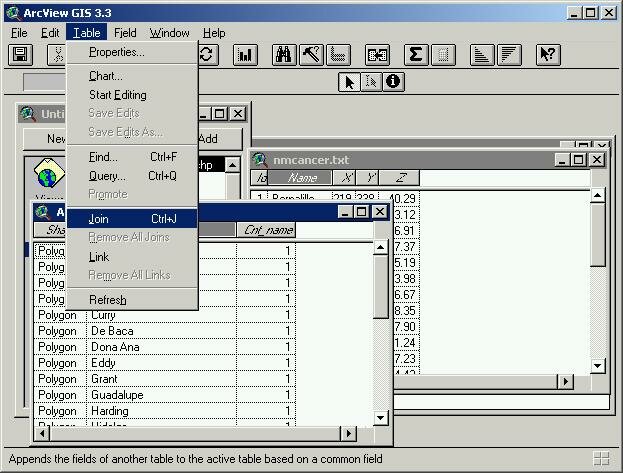
Task: Click the nmcancer.txt window title icon
Action: 260,159
